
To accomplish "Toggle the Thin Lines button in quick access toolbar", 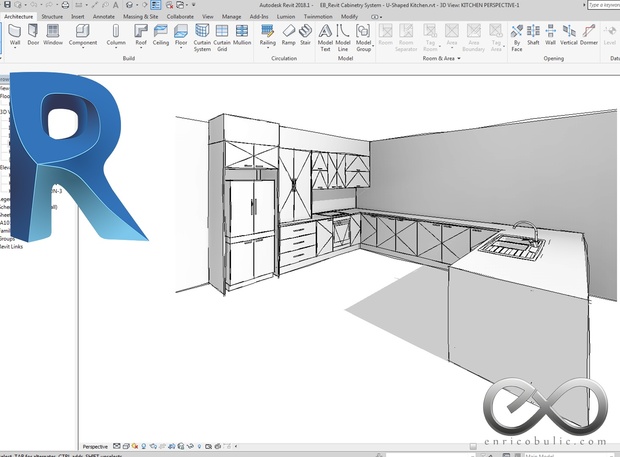I will tap(156, 5).
